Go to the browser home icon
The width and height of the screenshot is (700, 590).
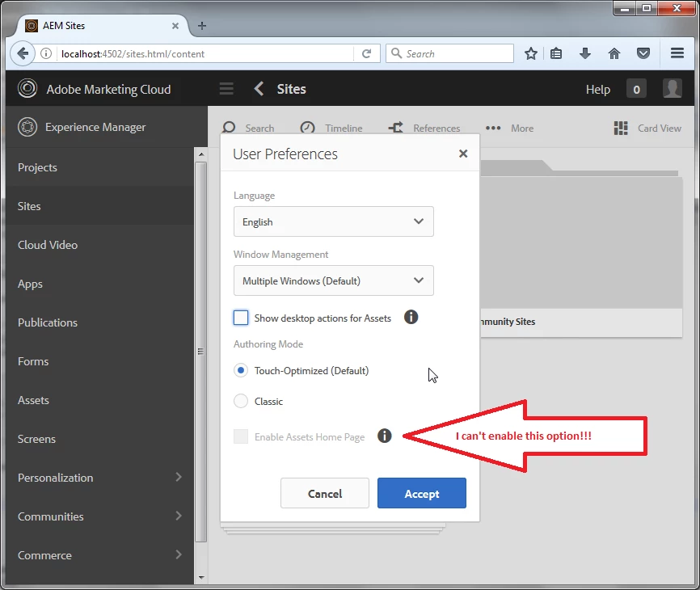tap(614, 53)
